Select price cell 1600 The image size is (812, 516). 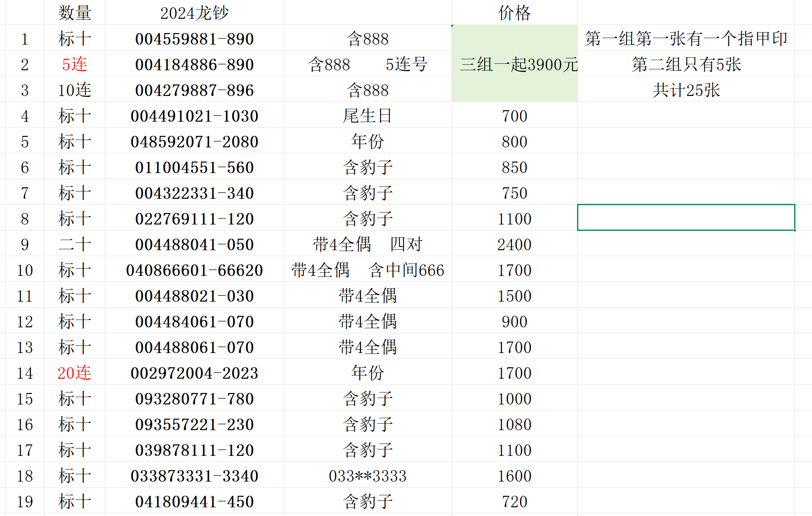(x=515, y=476)
